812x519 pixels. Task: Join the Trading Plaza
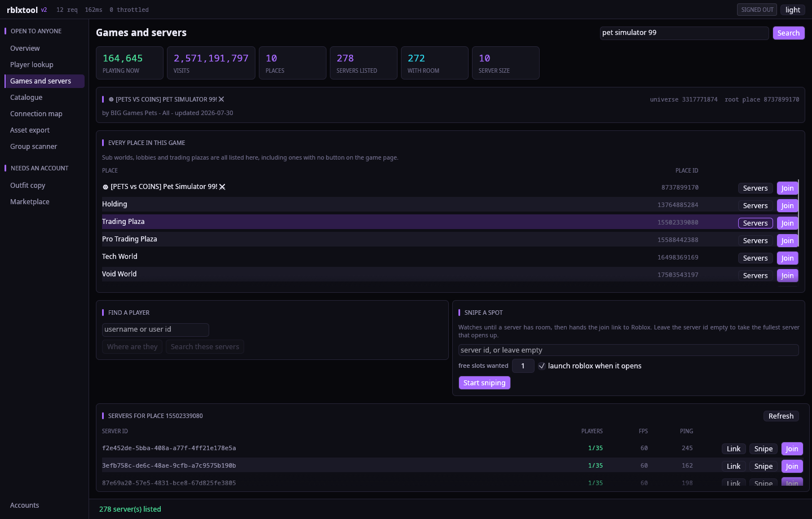[787, 223]
